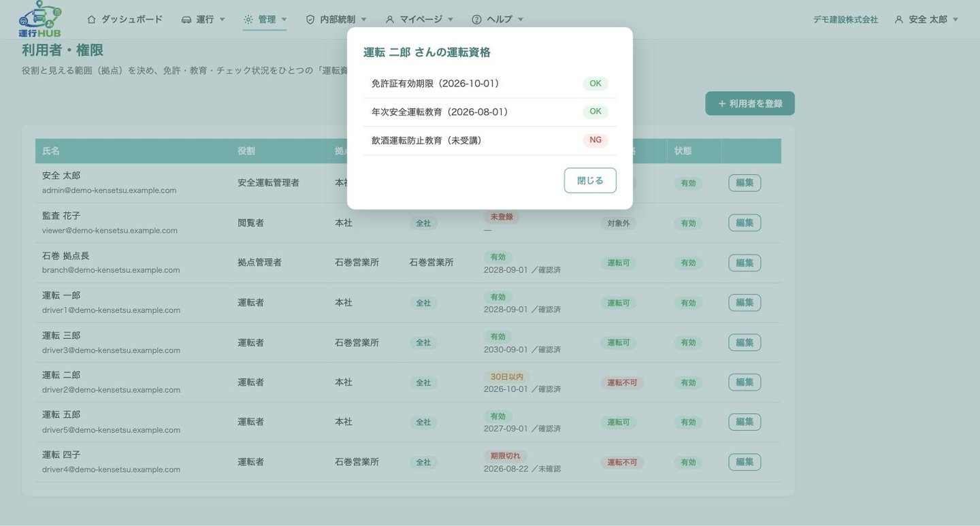Open the 安全 太郎 account dropdown arrow
The width and height of the screenshot is (980, 526).
(x=955, y=20)
